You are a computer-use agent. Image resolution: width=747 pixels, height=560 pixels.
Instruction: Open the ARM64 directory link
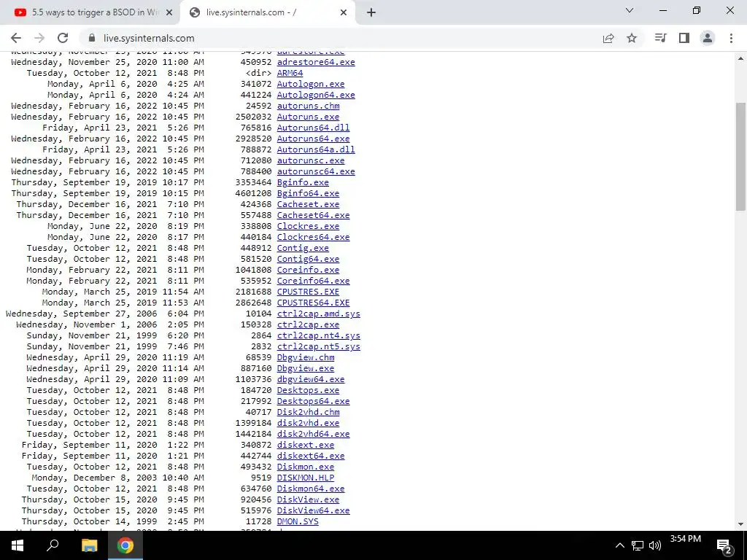[x=290, y=73]
